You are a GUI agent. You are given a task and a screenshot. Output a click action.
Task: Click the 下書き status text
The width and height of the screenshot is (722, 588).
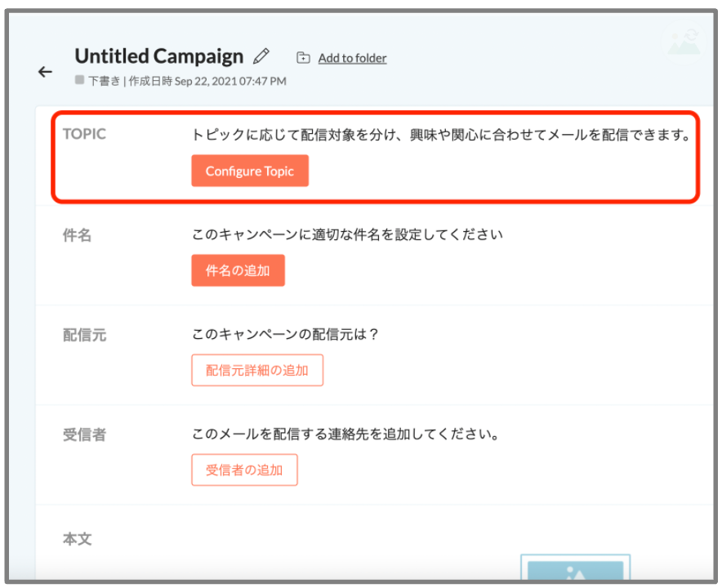pyautogui.click(x=104, y=81)
